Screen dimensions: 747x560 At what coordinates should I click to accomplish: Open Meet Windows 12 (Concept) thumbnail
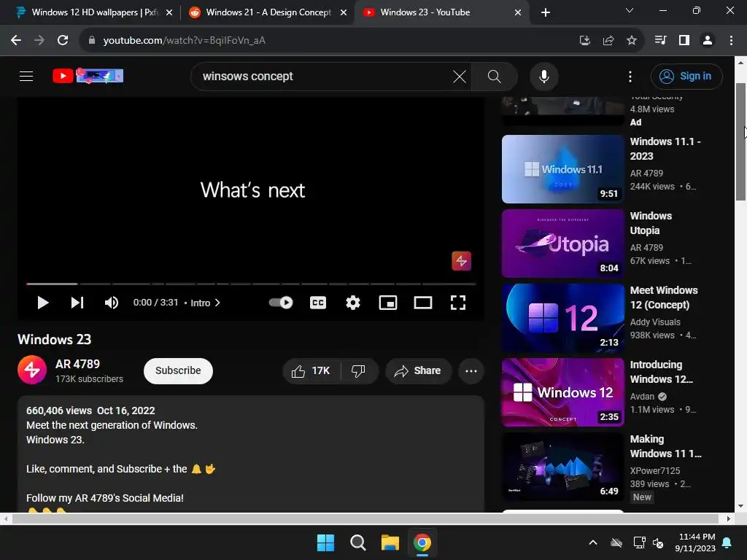[562, 318]
